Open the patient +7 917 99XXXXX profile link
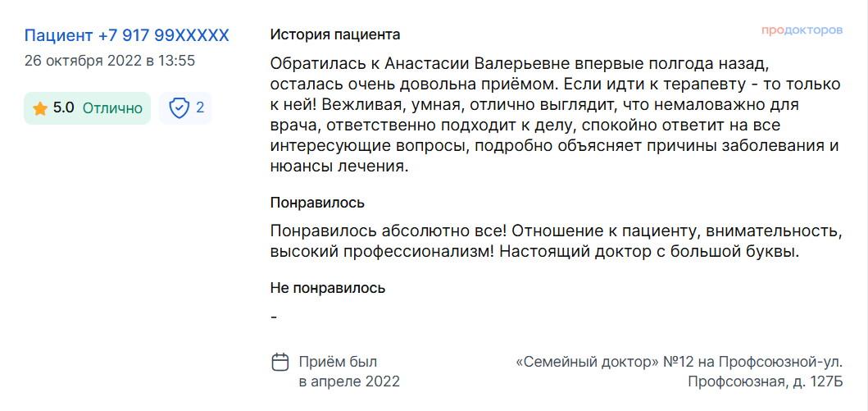This screenshot has width=868, height=411. click(x=126, y=35)
